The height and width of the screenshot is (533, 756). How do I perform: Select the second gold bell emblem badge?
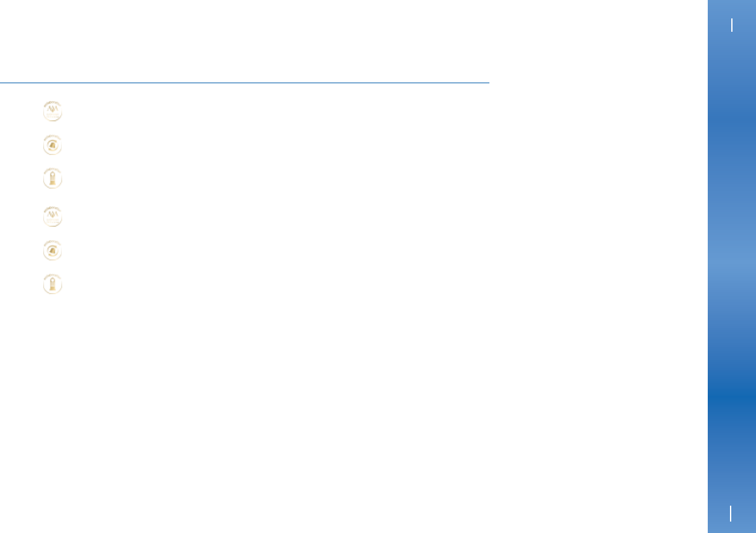coord(53,250)
